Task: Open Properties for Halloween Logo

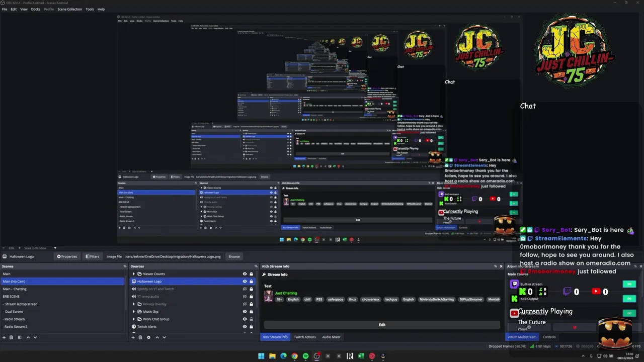Action: coord(67,256)
